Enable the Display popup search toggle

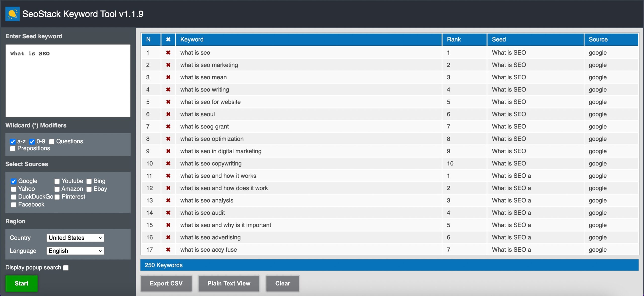pos(65,268)
